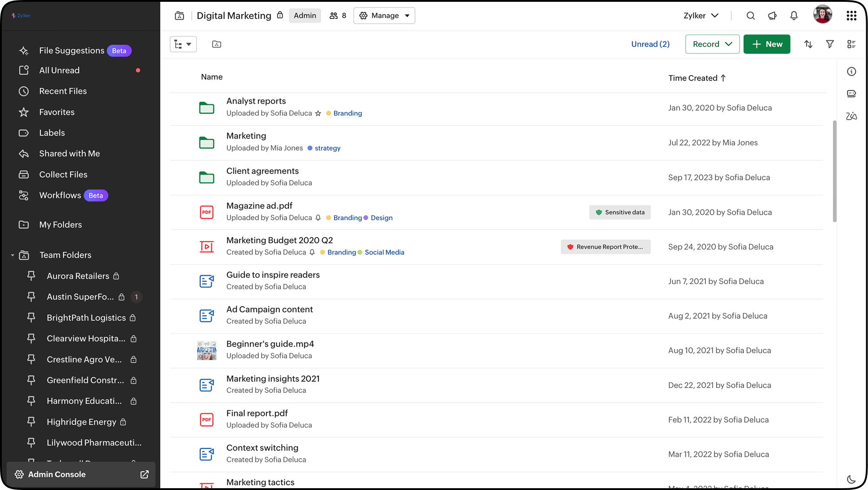Click the sort arrows icon
This screenshot has width=868, height=490.
808,44
